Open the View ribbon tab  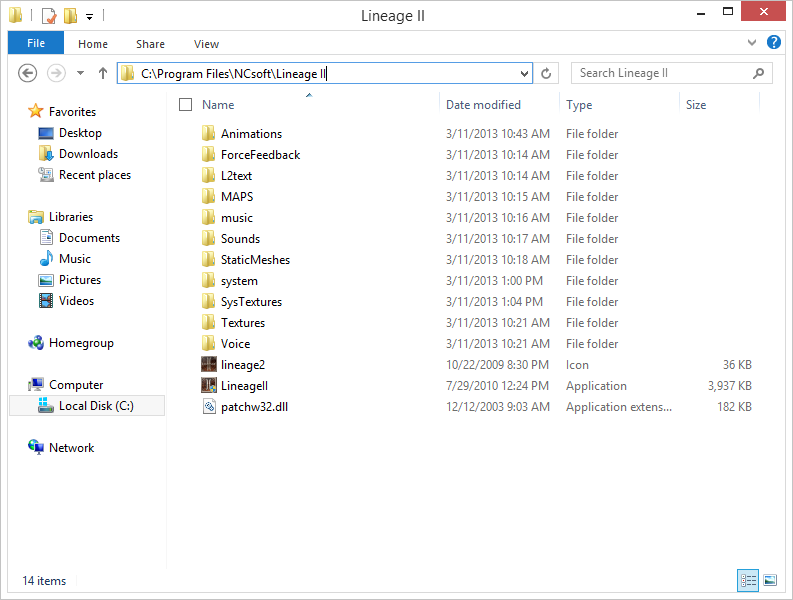(206, 44)
